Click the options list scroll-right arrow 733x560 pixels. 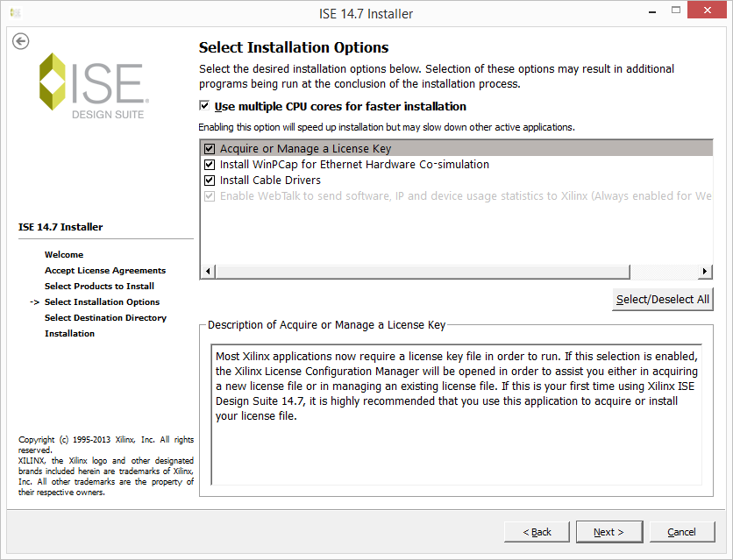705,272
